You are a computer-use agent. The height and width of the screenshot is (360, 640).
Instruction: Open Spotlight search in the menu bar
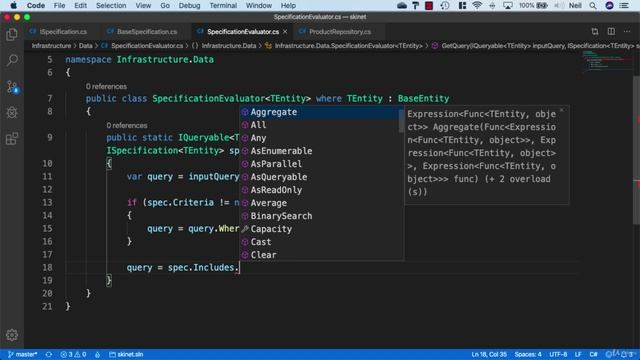click(593, 5)
